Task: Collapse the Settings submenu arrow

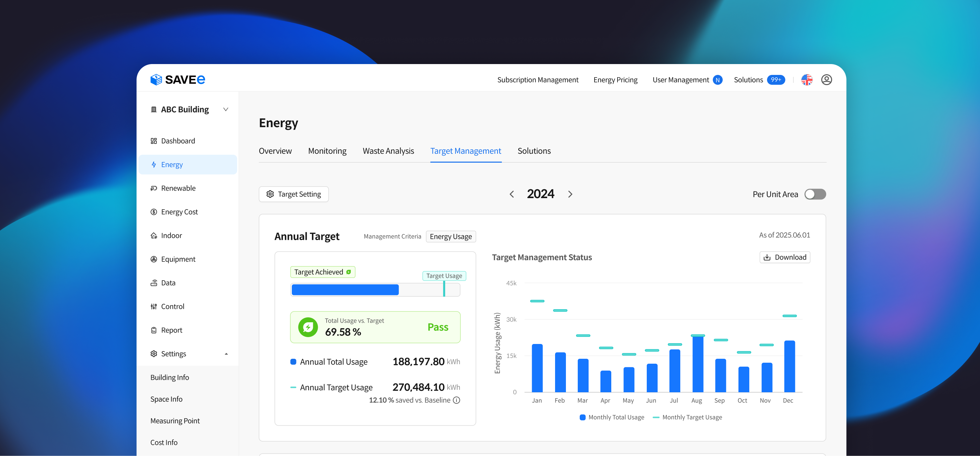Action: coord(226,354)
